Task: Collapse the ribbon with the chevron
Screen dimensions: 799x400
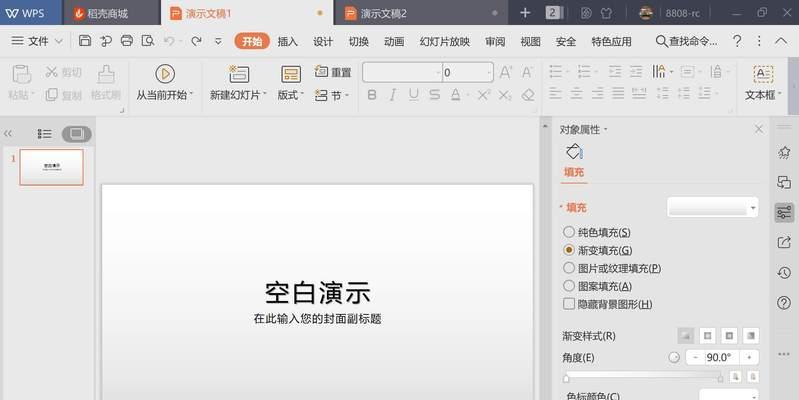Action: point(781,41)
